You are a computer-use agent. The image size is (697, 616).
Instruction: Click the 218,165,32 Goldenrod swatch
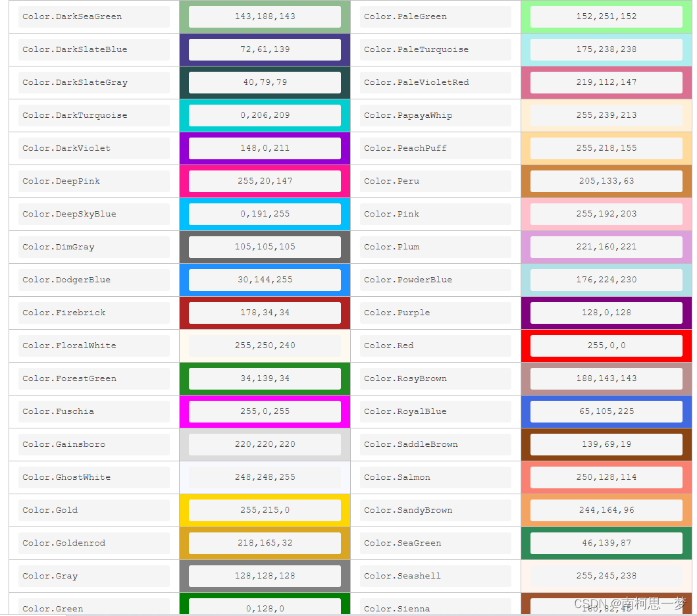coord(265,543)
